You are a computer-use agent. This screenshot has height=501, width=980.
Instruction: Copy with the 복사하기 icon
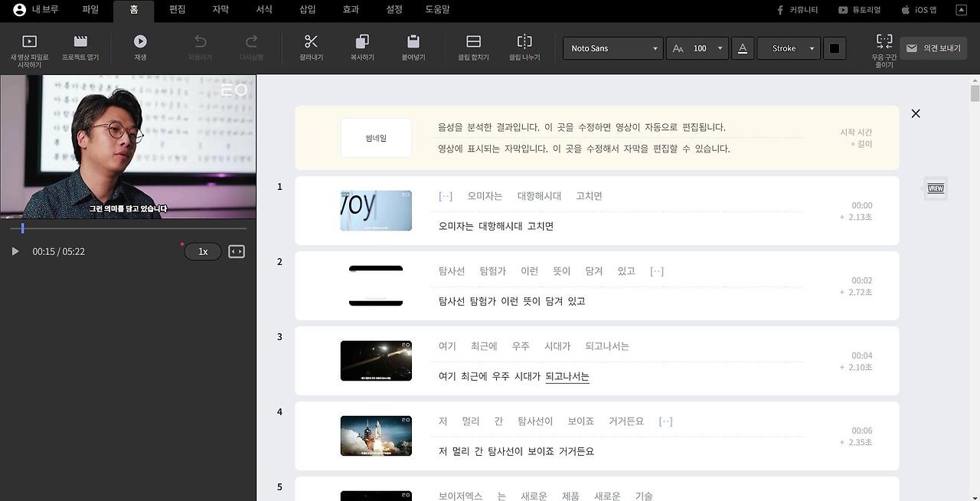point(362,41)
